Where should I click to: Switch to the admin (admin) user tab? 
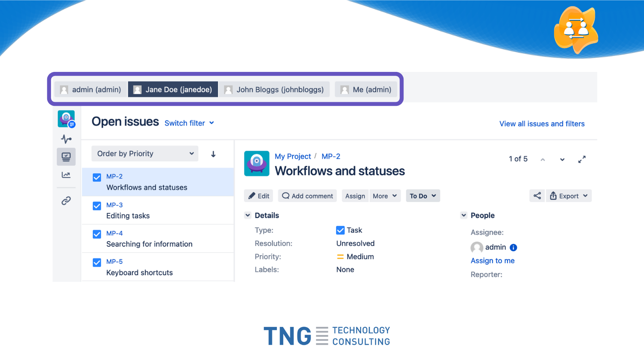[x=90, y=90]
